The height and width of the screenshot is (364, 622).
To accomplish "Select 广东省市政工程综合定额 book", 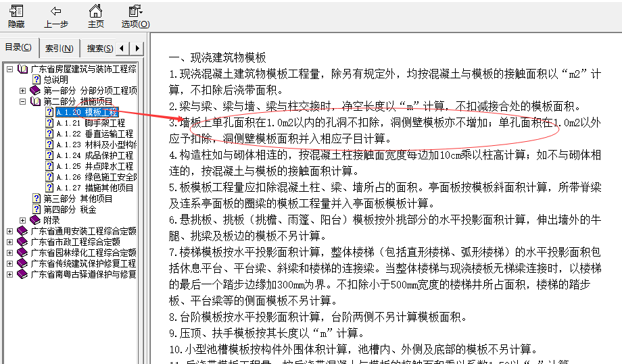I will (x=75, y=242).
